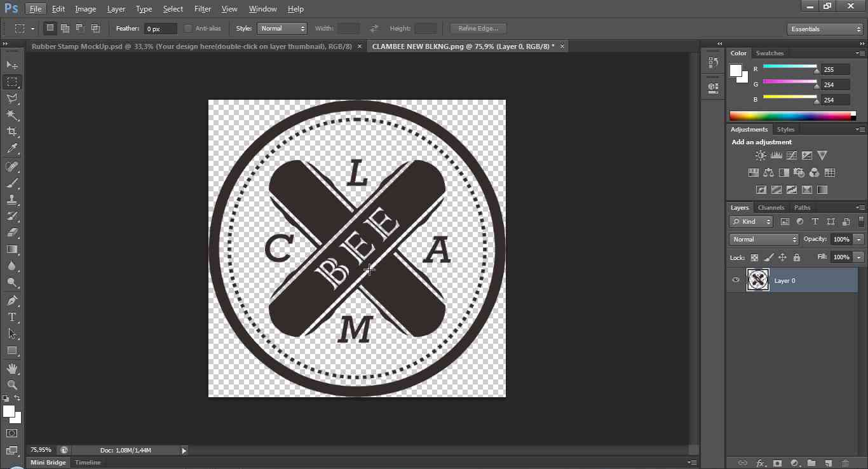Image resolution: width=868 pixels, height=469 pixels.
Task: Enable the Anti-alias checkbox
Action: 188,28
